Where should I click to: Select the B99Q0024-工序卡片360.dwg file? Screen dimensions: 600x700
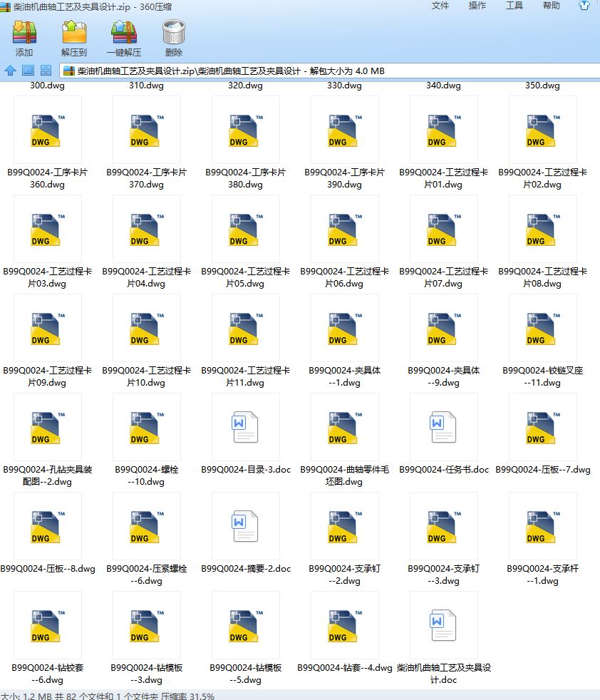pyautogui.click(x=48, y=130)
